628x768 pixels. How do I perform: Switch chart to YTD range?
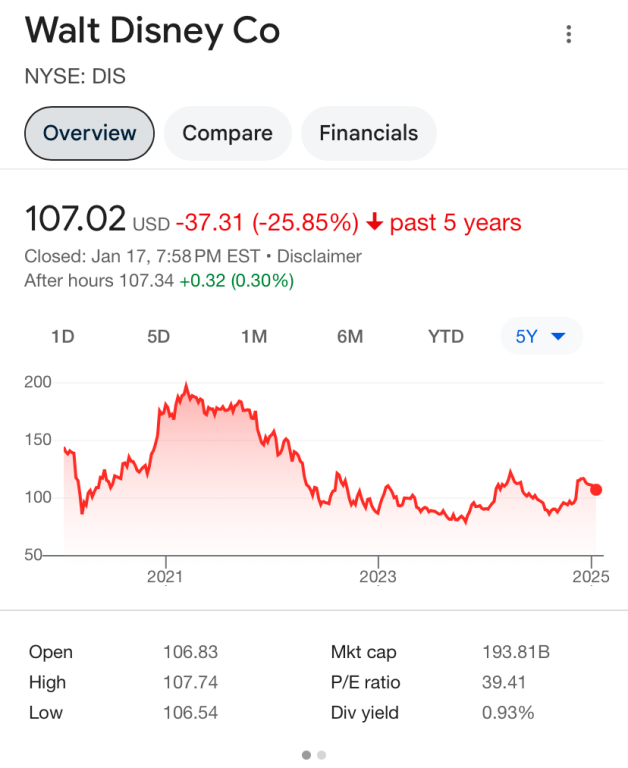446,336
